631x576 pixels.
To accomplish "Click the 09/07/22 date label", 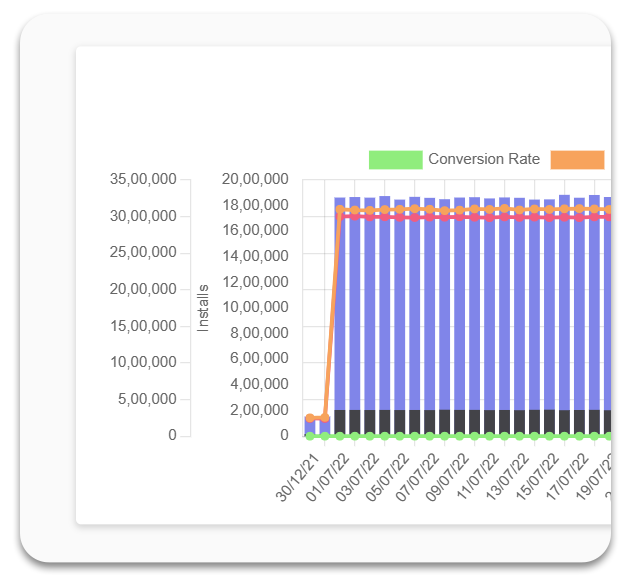I will (447, 478).
